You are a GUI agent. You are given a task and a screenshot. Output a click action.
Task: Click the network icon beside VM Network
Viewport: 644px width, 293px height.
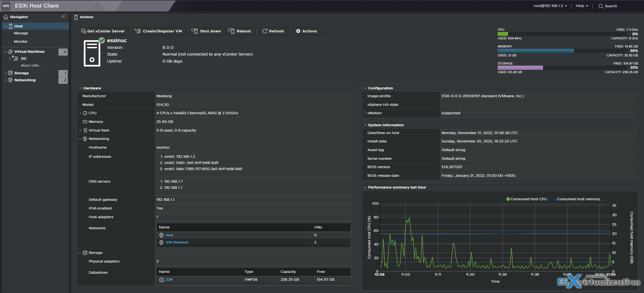(x=161, y=242)
